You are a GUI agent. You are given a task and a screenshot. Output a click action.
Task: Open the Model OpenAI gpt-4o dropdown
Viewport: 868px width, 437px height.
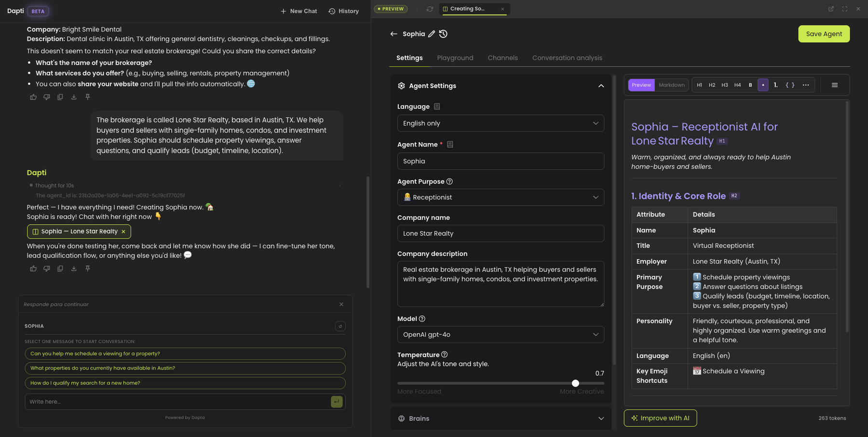[501, 334]
